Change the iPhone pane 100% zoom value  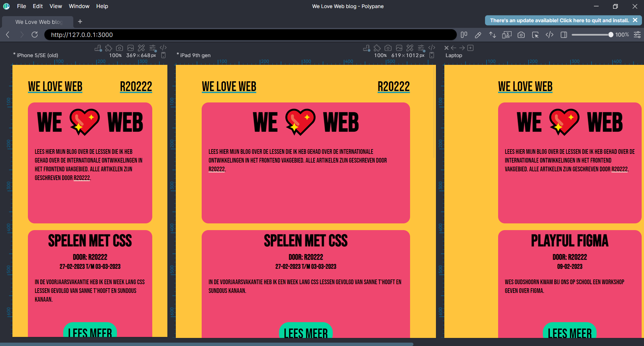pos(115,55)
